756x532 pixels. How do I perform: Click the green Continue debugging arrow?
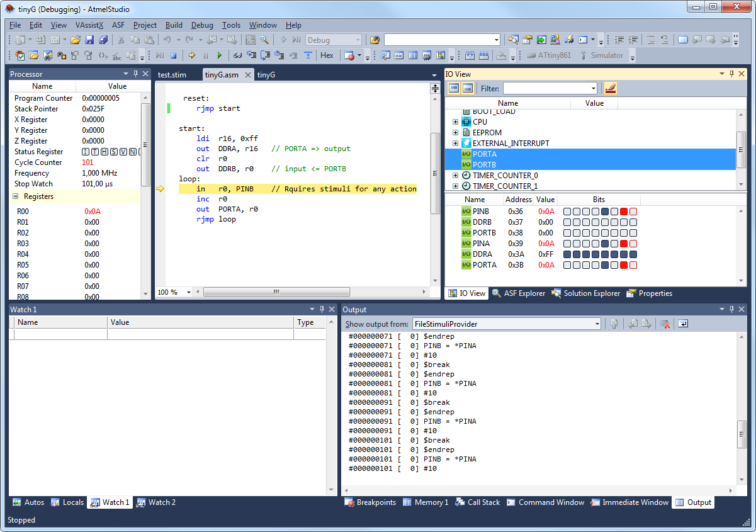tap(220, 55)
